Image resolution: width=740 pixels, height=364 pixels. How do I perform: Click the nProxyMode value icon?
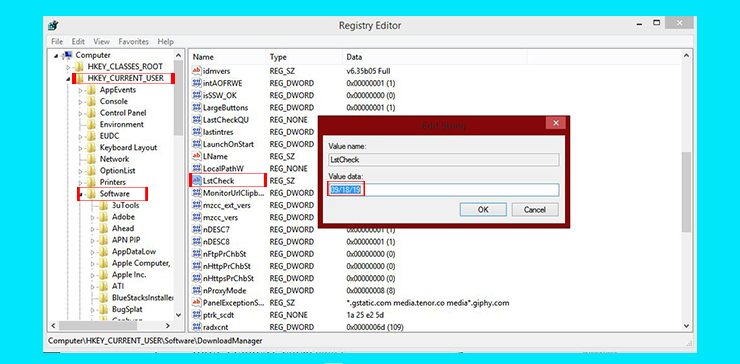pos(197,290)
